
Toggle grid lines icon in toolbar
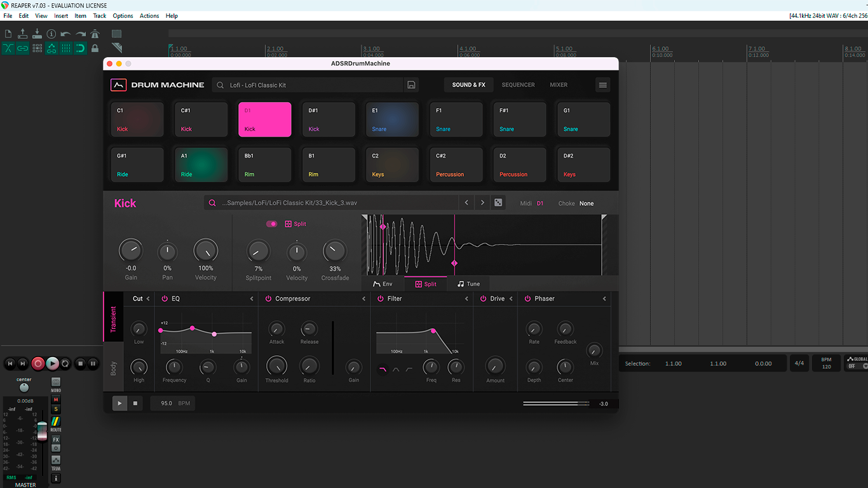pyautogui.click(x=66, y=48)
